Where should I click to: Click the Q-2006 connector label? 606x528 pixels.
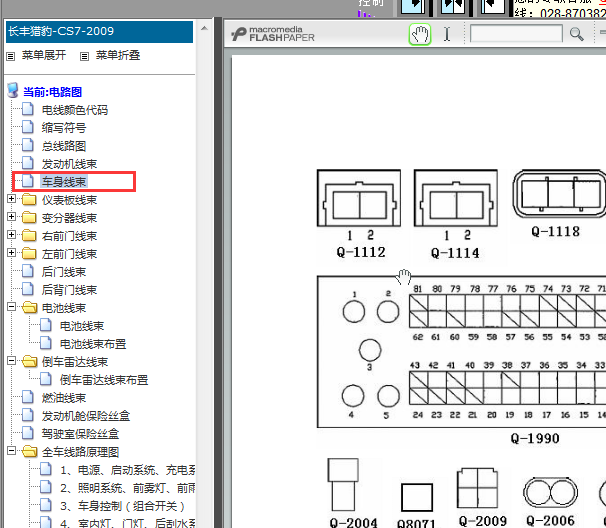pyautogui.click(x=550, y=521)
